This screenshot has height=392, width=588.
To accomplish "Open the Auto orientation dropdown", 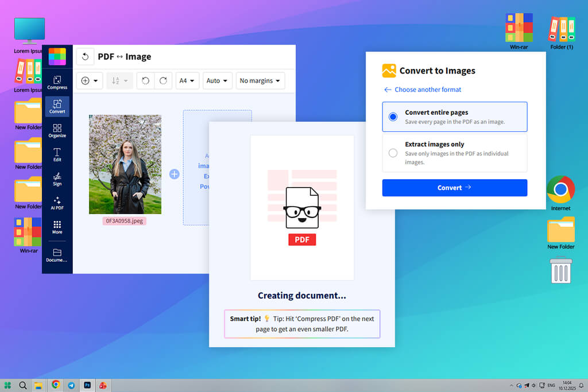I will [x=217, y=80].
